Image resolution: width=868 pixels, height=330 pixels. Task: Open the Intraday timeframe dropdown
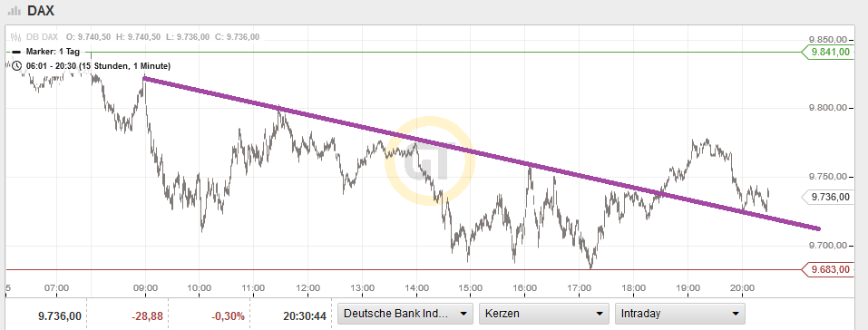point(679,314)
